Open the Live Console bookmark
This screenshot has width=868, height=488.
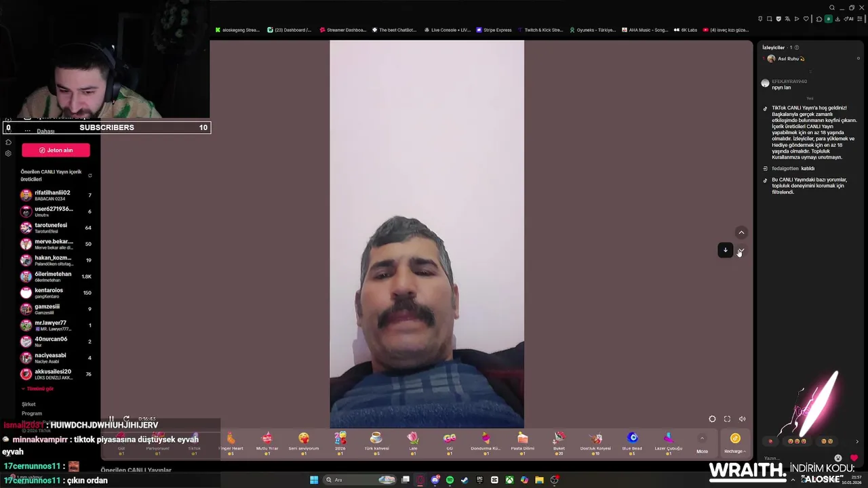tap(447, 30)
